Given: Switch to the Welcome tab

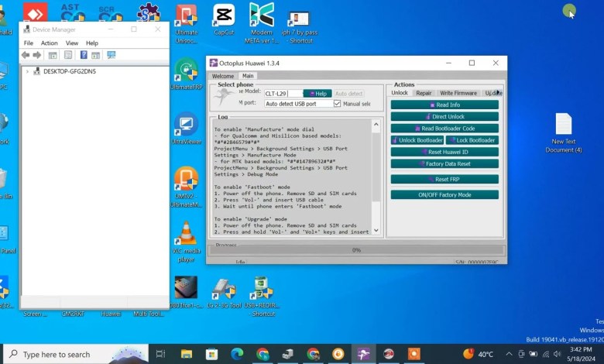Looking at the screenshot, I should coord(223,76).
